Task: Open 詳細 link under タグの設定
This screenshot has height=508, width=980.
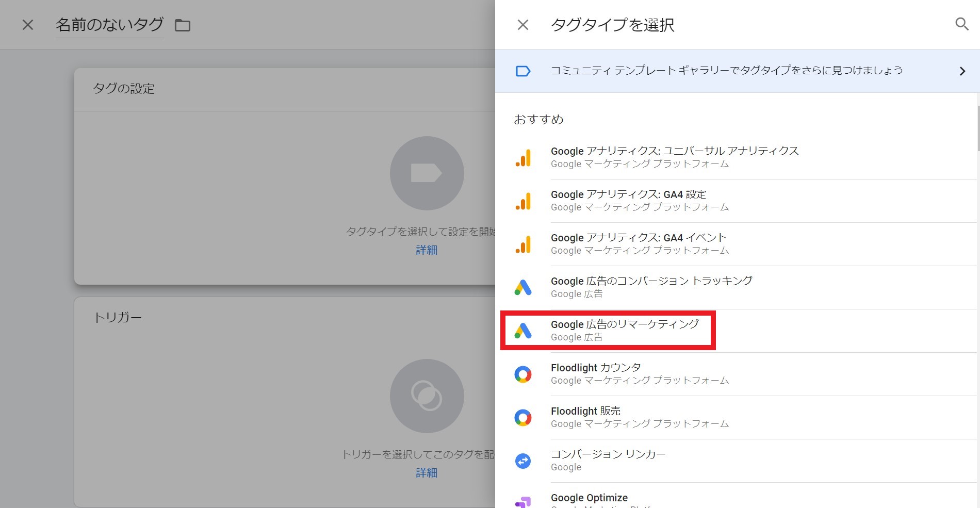Action: 427,250
